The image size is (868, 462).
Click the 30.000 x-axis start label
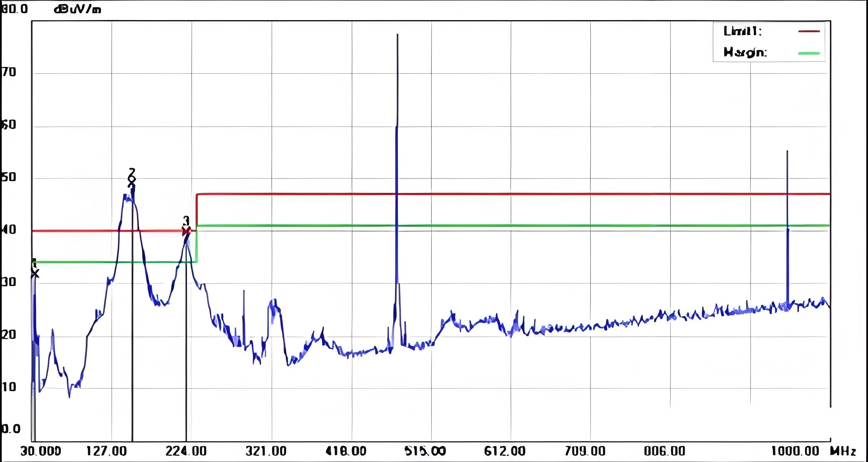click(41, 451)
